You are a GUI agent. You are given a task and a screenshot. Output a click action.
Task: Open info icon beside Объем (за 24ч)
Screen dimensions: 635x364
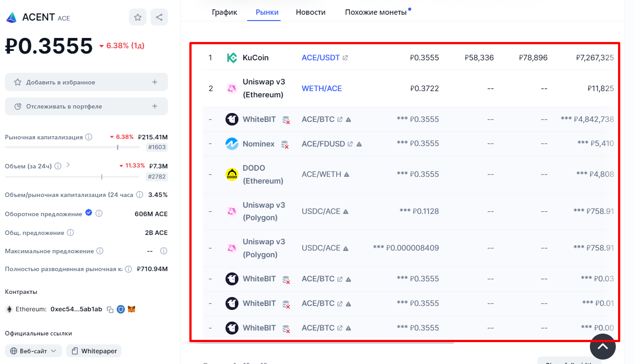[x=58, y=166]
